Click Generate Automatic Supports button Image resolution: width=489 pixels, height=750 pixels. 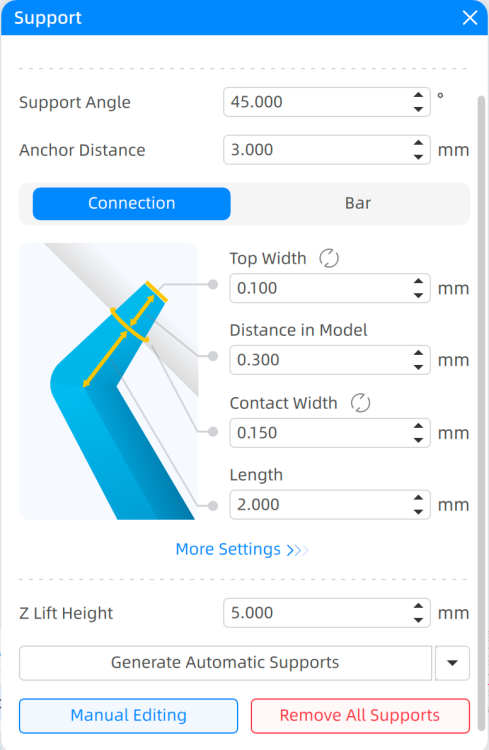(x=225, y=663)
